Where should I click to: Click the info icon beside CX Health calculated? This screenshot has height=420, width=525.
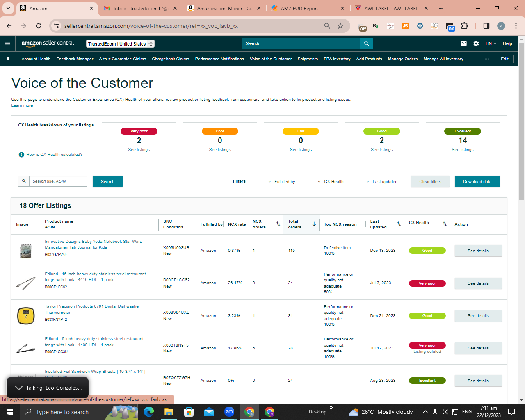click(x=21, y=155)
